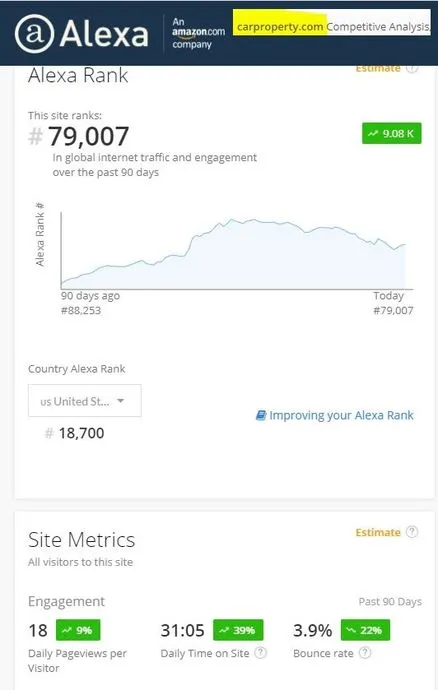Click the Site Metrics Estimate help icon
The width and height of the screenshot is (438, 690).
(412, 532)
